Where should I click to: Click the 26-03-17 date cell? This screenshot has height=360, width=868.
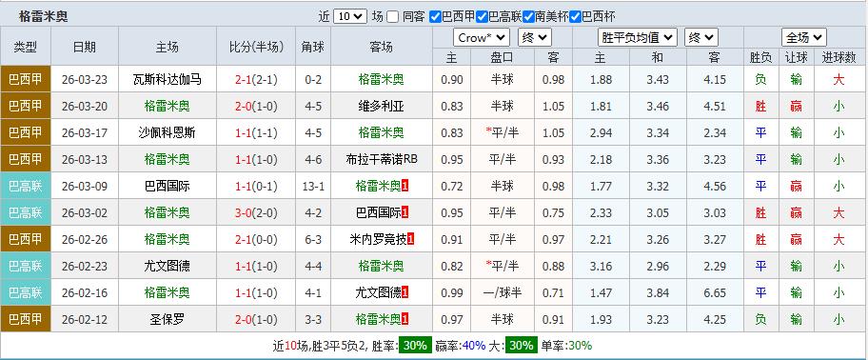[x=84, y=133]
